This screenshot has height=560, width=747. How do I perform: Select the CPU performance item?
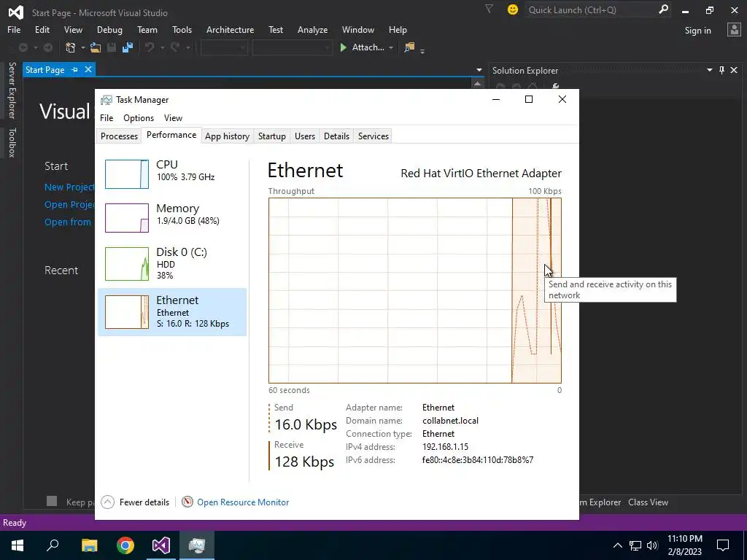[172, 174]
